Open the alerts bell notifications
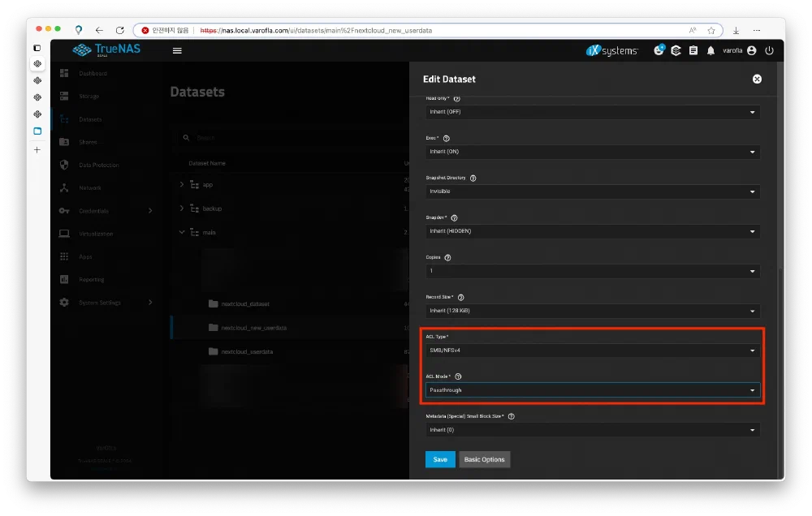This screenshot has width=812, height=516. tap(710, 50)
